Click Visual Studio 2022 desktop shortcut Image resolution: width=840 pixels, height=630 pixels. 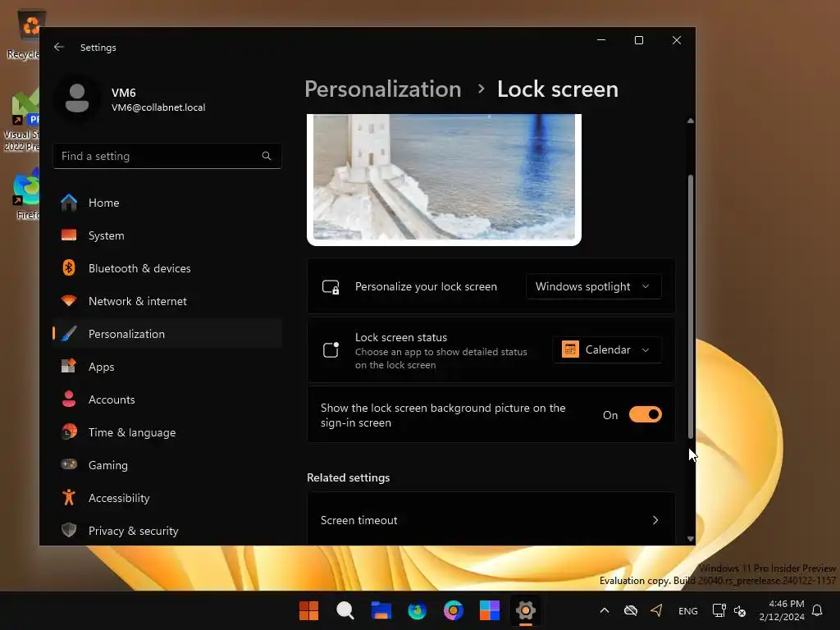click(x=21, y=120)
